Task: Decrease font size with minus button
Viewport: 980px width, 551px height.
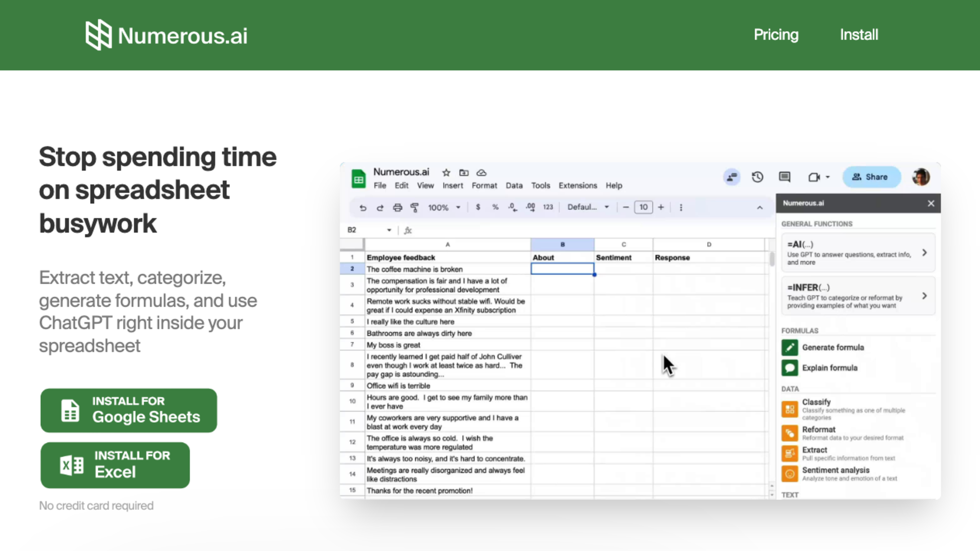Action: (626, 207)
